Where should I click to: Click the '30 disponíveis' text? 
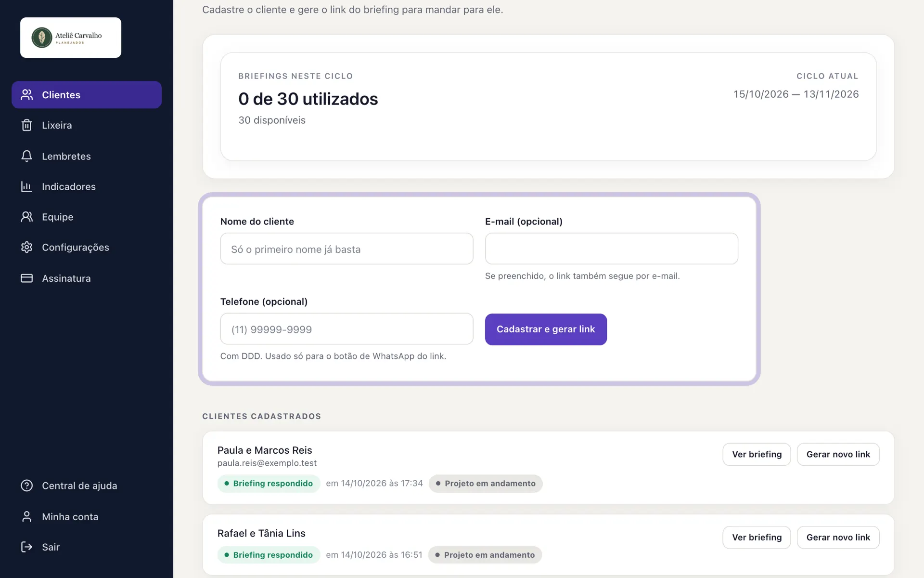pos(272,120)
